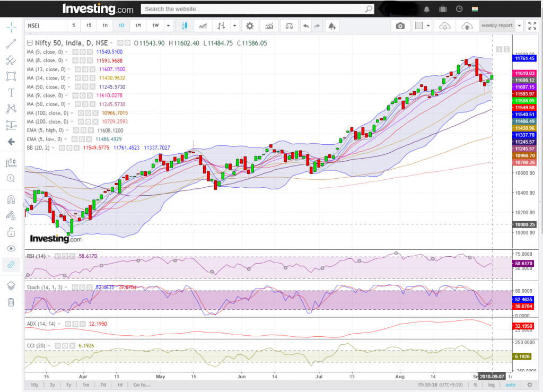The image size is (543, 392).
Task: Select the rectangle shape tool
Action: pos(11,76)
